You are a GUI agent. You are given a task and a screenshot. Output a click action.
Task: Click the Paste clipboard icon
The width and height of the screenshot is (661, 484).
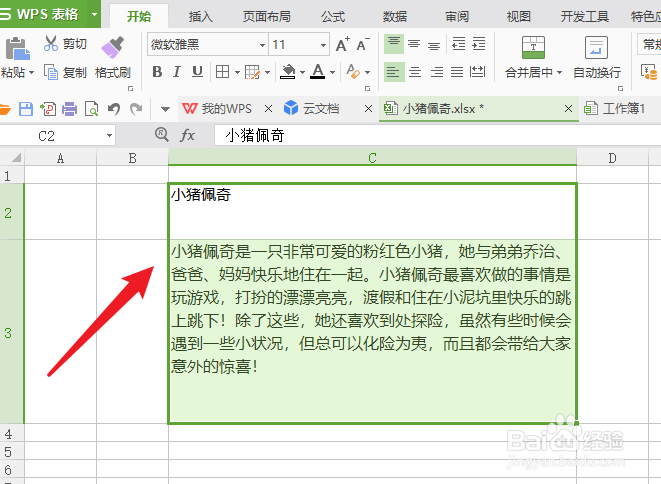pyautogui.click(x=17, y=48)
